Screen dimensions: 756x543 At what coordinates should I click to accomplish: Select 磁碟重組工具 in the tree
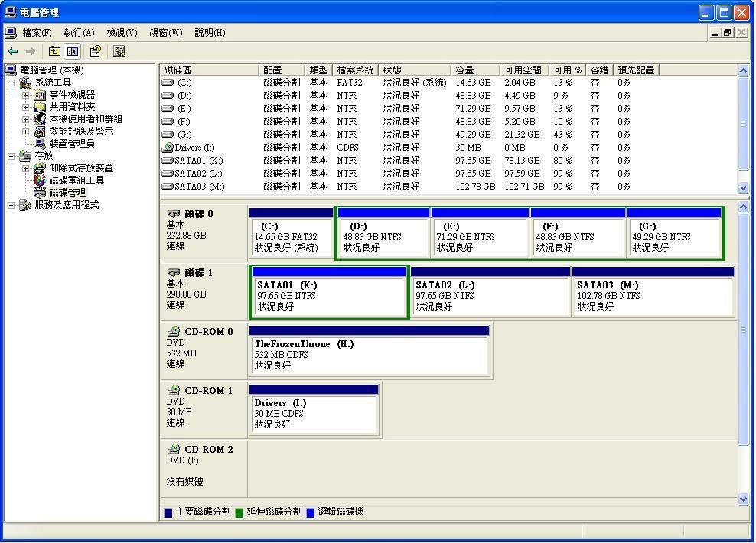click(76, 180)
